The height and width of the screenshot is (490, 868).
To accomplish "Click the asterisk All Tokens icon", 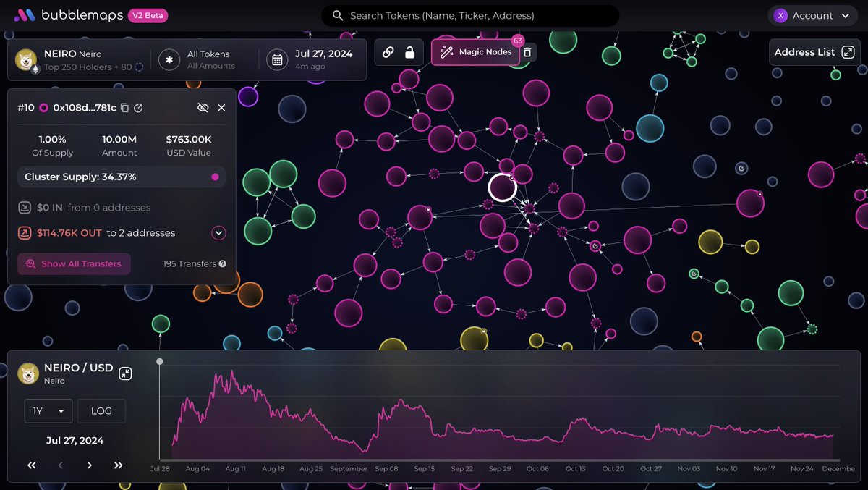I will pyautogui.click(x=169, y=59).
